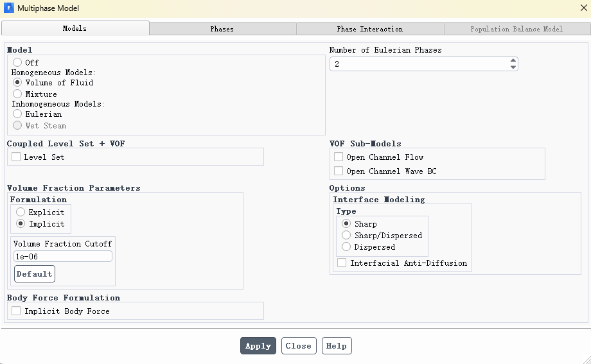Decrease the Number of Eulerian Phases
Viewport: 591px width, 364px height.
[513, 67]
